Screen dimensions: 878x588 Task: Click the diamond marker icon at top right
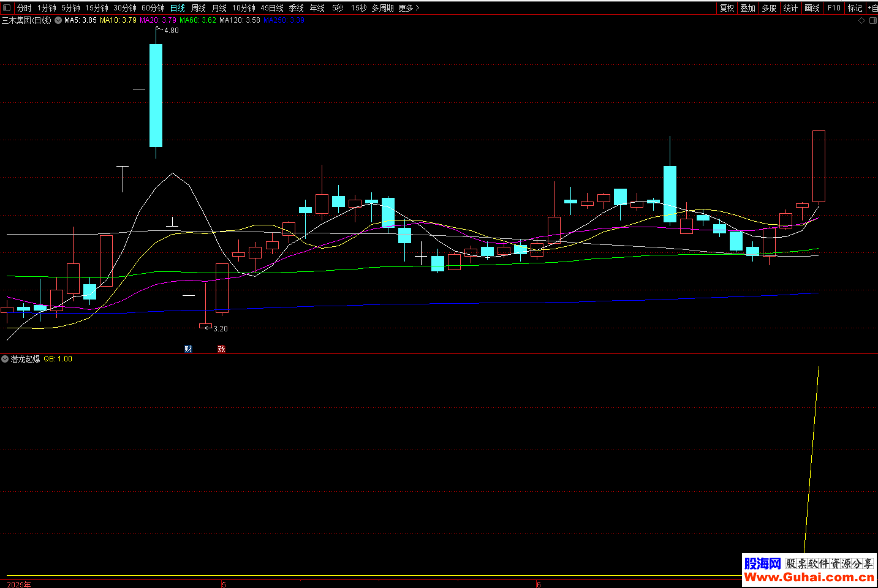tap(862, 20)
